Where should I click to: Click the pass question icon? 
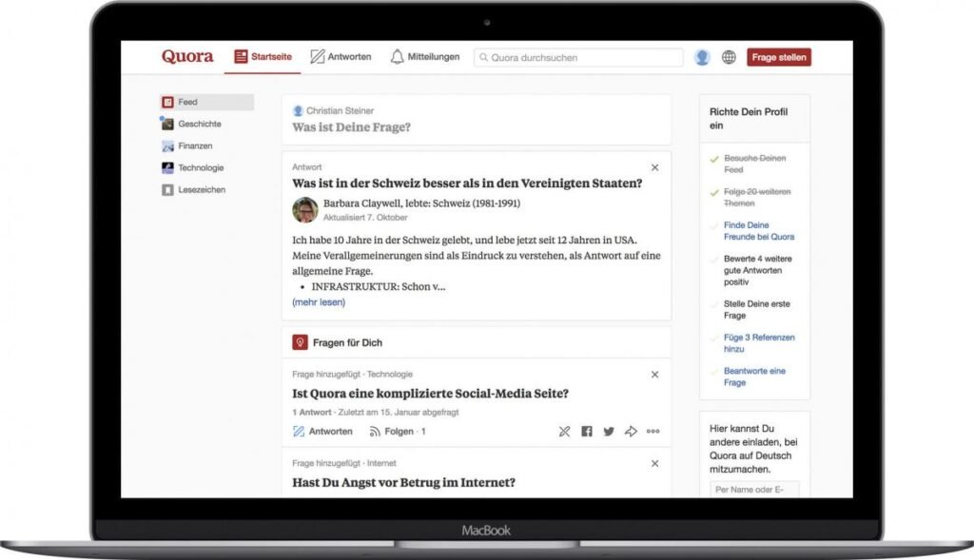(x=564, y=432)
